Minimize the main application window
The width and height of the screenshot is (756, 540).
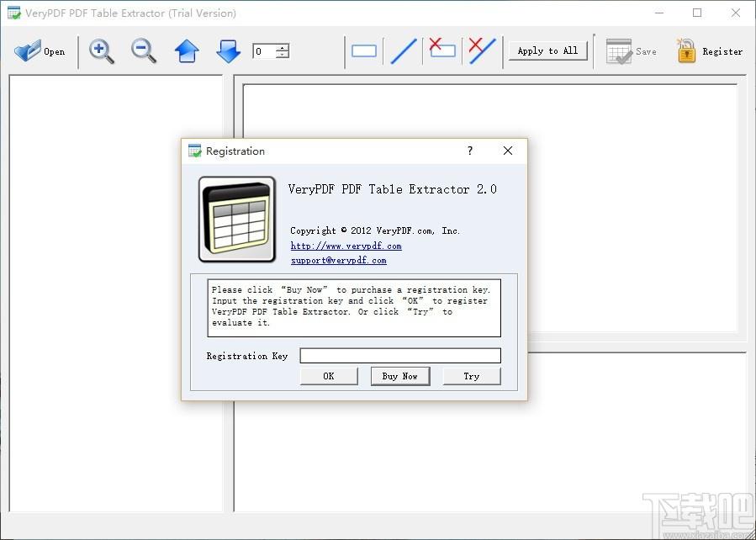[x=658, y=13]
